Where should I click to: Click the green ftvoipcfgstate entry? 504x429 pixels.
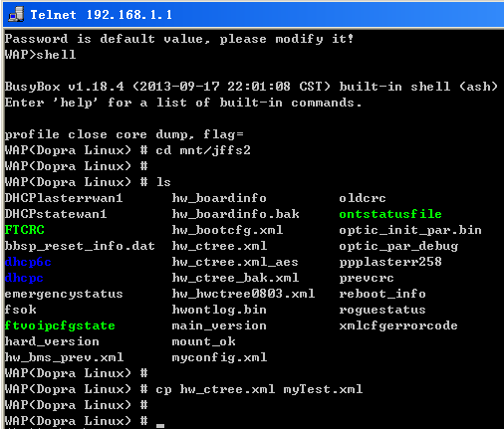coord(60,325)
